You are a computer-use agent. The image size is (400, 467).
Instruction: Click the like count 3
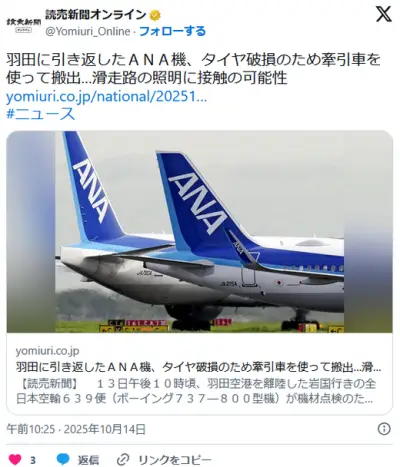pyautogui.click(x=33, y=460)
